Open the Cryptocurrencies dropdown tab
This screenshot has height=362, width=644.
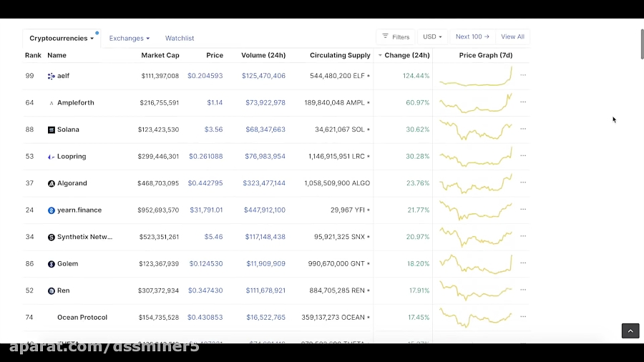[x=62, y=38]
